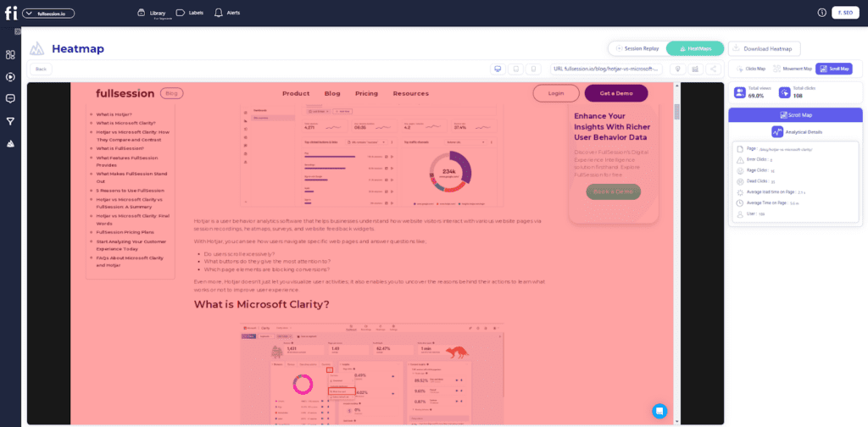Click the Download Heatmap button
The height and width of the screenshot is (427, 868).
click(765, 49)
